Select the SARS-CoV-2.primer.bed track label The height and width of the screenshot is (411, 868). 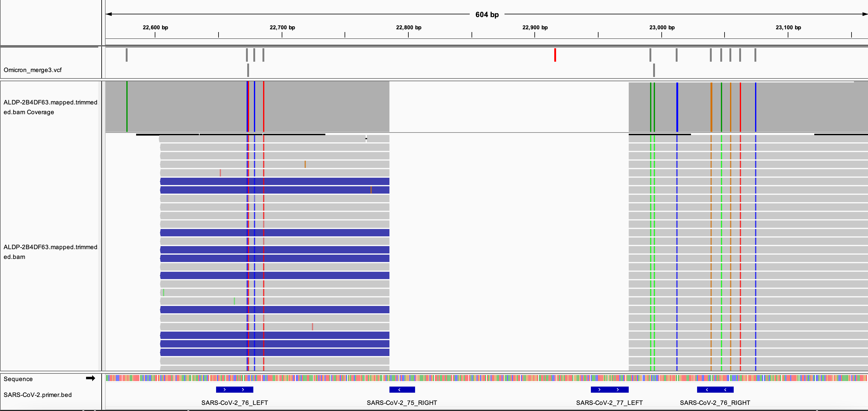(x=38, y=395)
